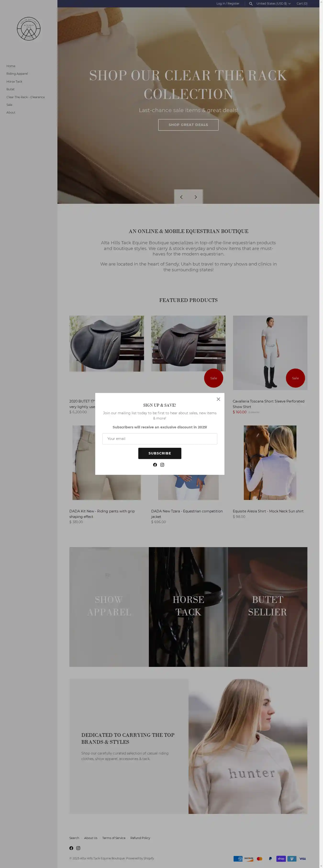This screenshot has width=323, height=868.
Task: Click the Shop Great Deals button
Action: [x=188, y=125]
